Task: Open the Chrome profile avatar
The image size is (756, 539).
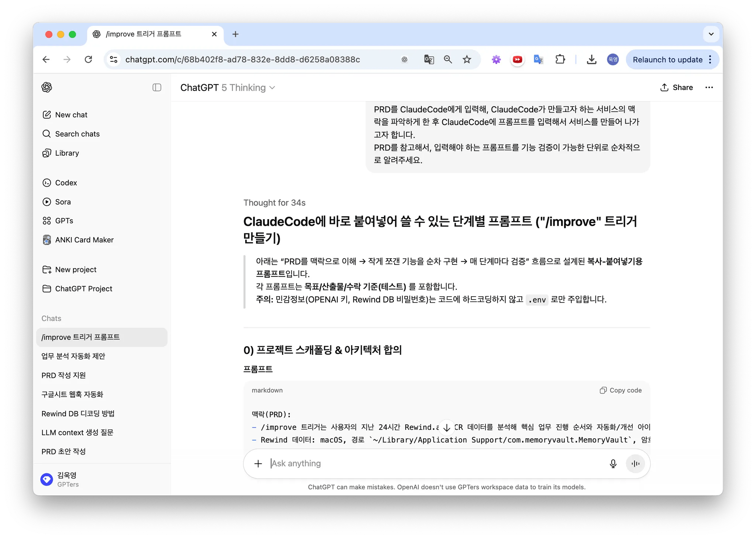Action: pos(613,59)
